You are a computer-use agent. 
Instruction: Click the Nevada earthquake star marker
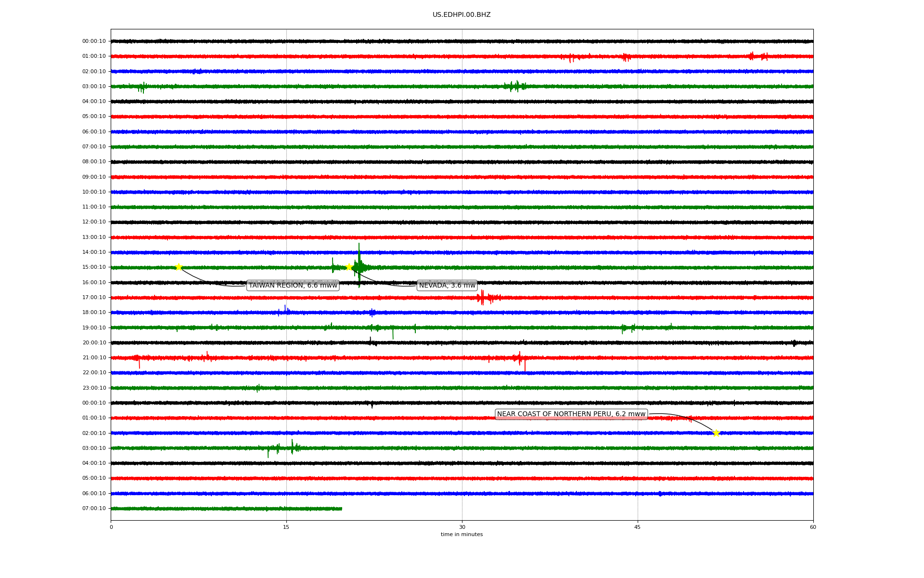pos(349,267)
